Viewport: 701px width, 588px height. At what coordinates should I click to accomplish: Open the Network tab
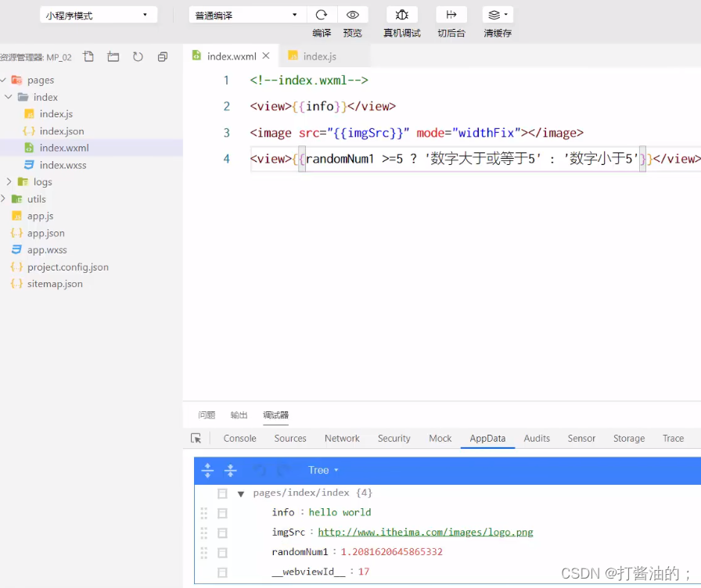pyautogui.click(x=342, y=439)
